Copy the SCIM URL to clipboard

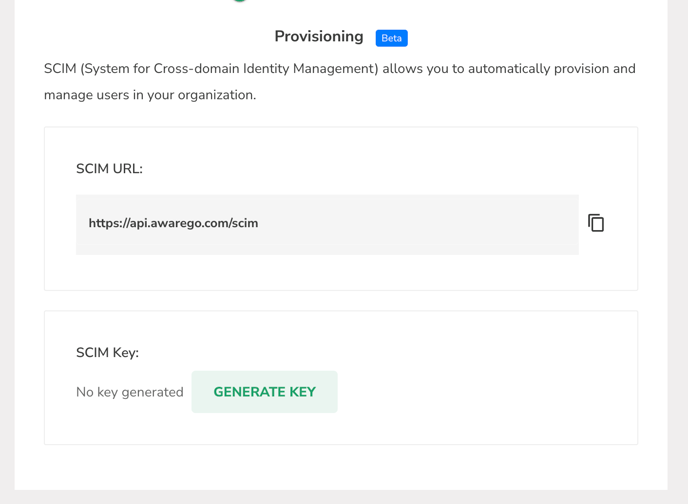[596, 223]
